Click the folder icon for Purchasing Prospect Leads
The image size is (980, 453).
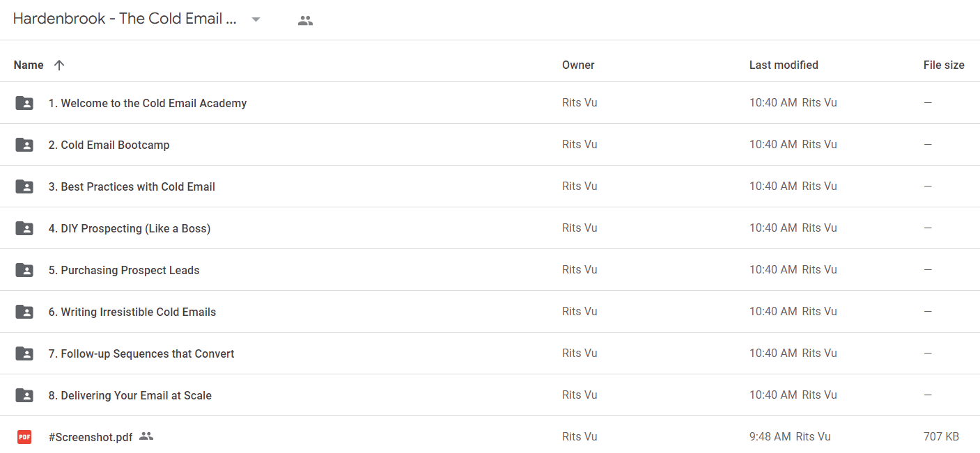tap(24, 270)
